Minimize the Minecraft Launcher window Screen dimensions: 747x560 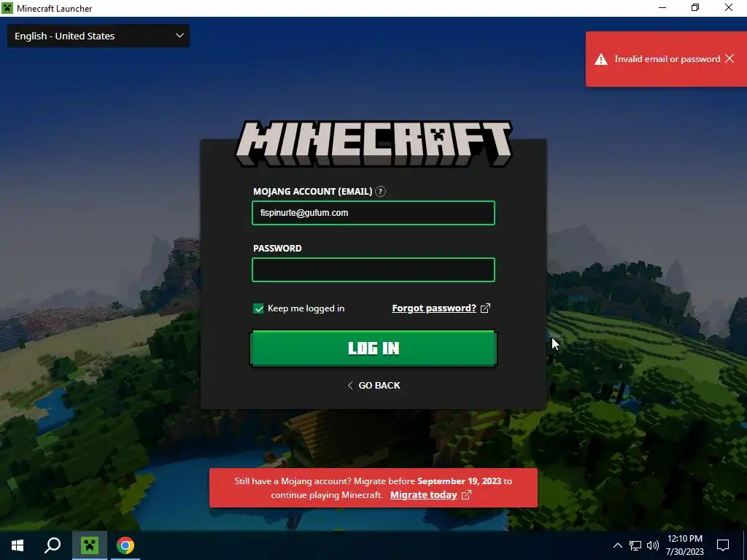pos(662,8)
